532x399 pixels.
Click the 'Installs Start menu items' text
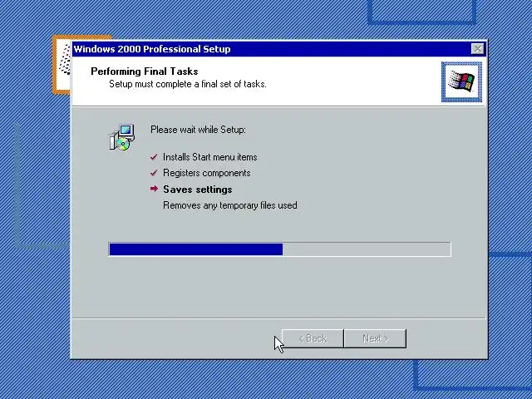[x=210, y=157]
